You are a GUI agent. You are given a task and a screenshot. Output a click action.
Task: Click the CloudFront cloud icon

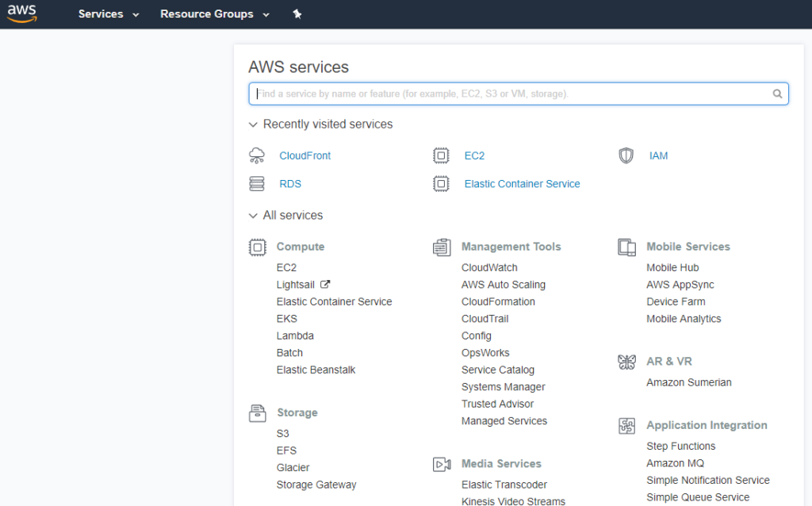point(257,155)
